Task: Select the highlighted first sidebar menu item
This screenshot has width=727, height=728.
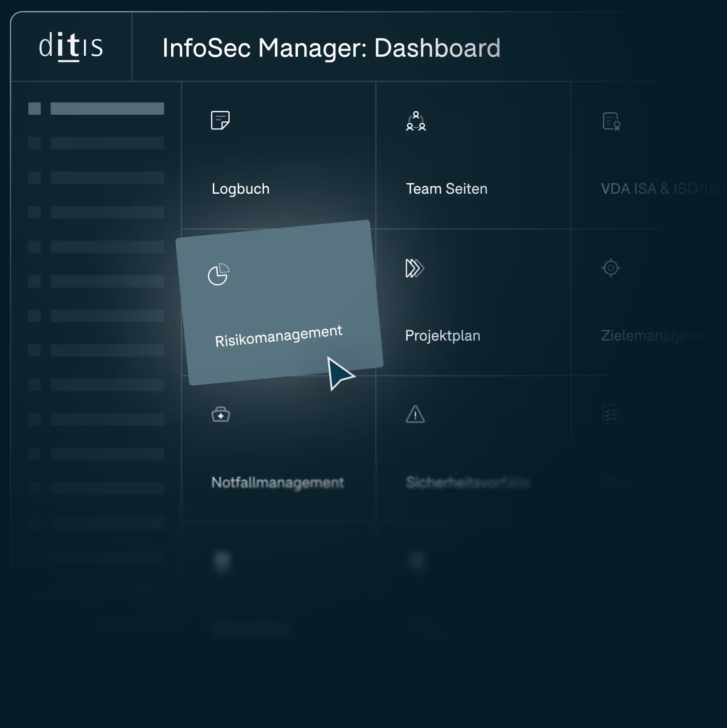Action: pyautogui.click(x=96, y=109)
